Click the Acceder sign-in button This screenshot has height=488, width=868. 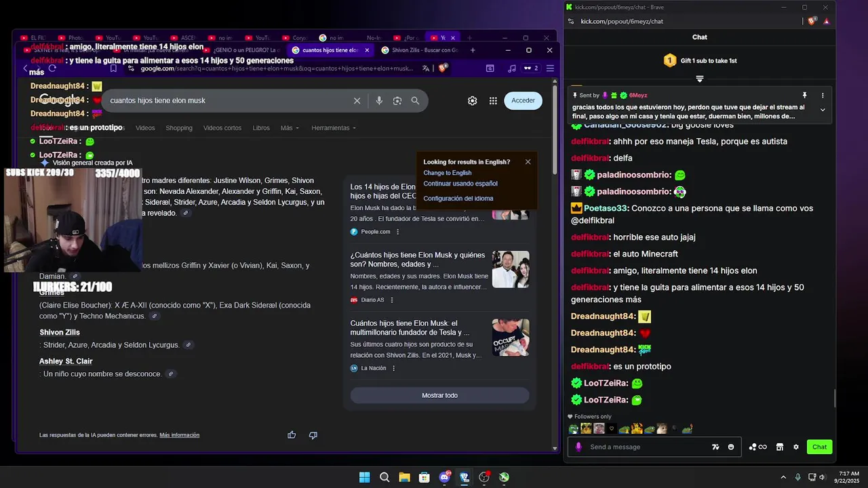pos(523,100)
